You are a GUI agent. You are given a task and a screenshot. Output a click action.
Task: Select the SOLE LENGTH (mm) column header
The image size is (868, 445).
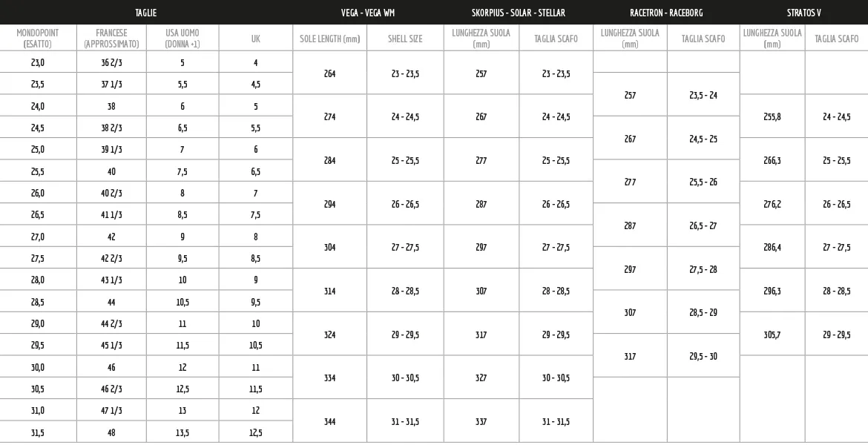329,39
